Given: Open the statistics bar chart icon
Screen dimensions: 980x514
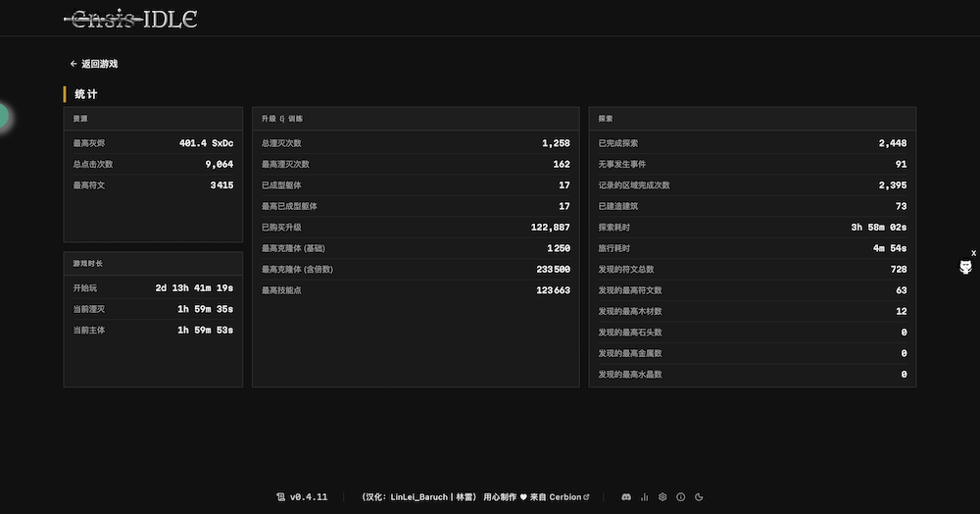Looking at the screenshot, I should point(645,497).
